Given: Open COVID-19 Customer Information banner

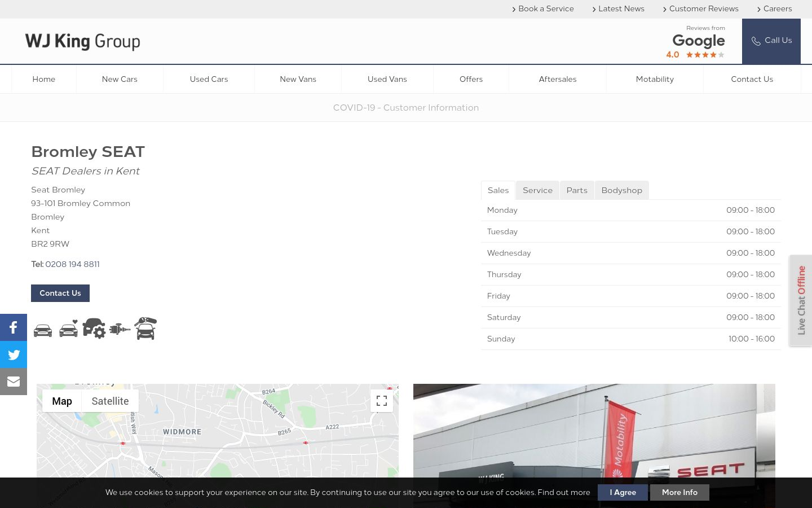Looking at the screenshot, I should point(406,108).
